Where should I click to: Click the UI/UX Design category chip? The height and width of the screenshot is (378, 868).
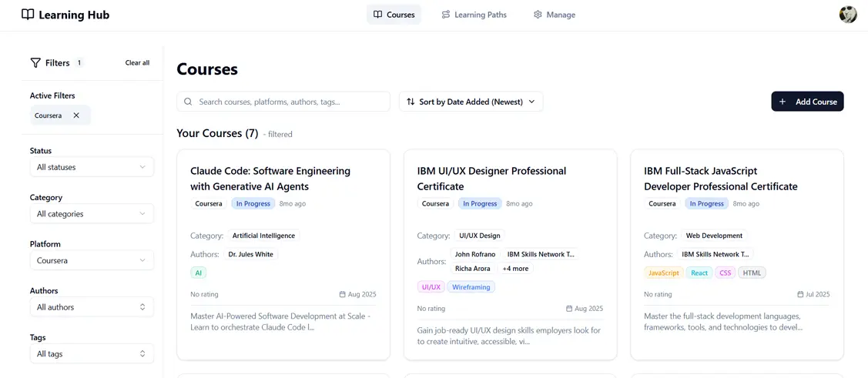point(479,236)
